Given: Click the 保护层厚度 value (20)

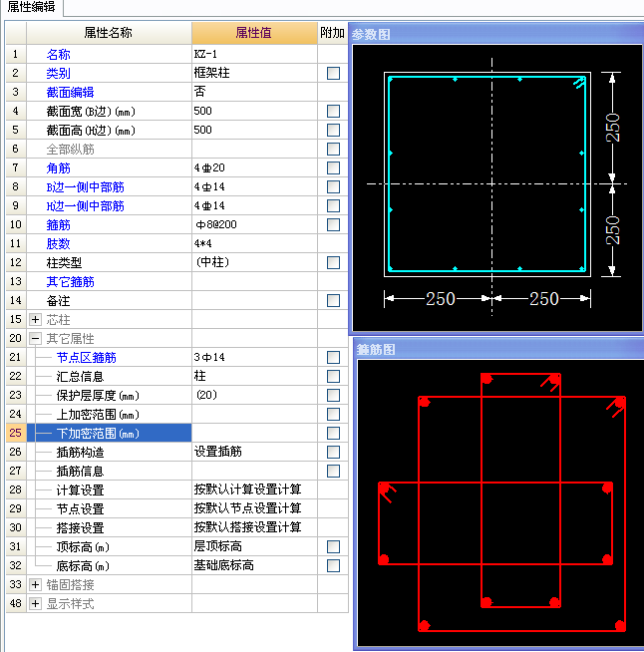Looking at the screenshot, I should pos(206,395).
